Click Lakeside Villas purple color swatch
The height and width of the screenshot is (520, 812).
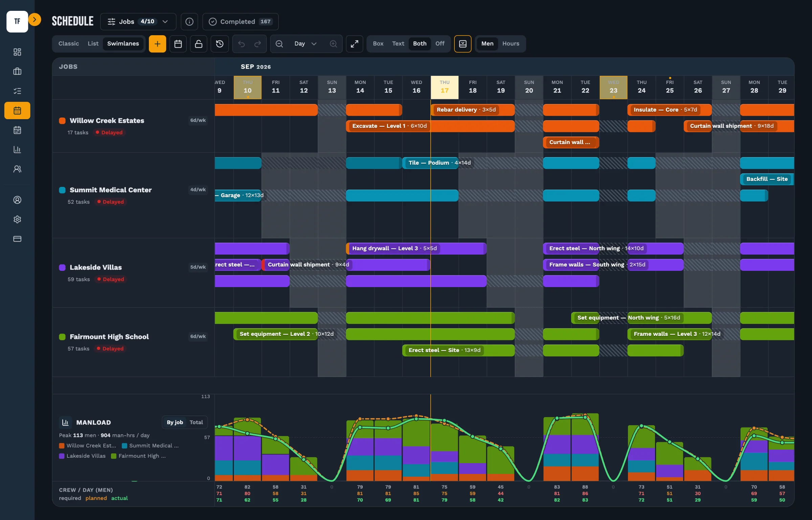[62, 268]
